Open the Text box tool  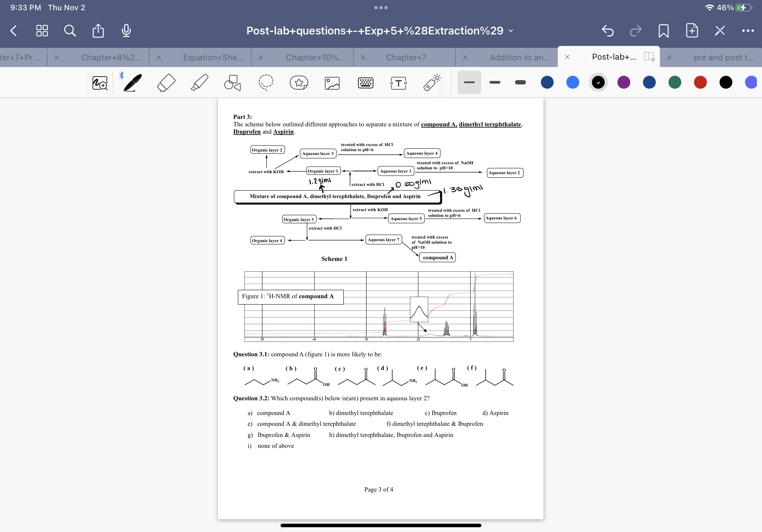398,83
